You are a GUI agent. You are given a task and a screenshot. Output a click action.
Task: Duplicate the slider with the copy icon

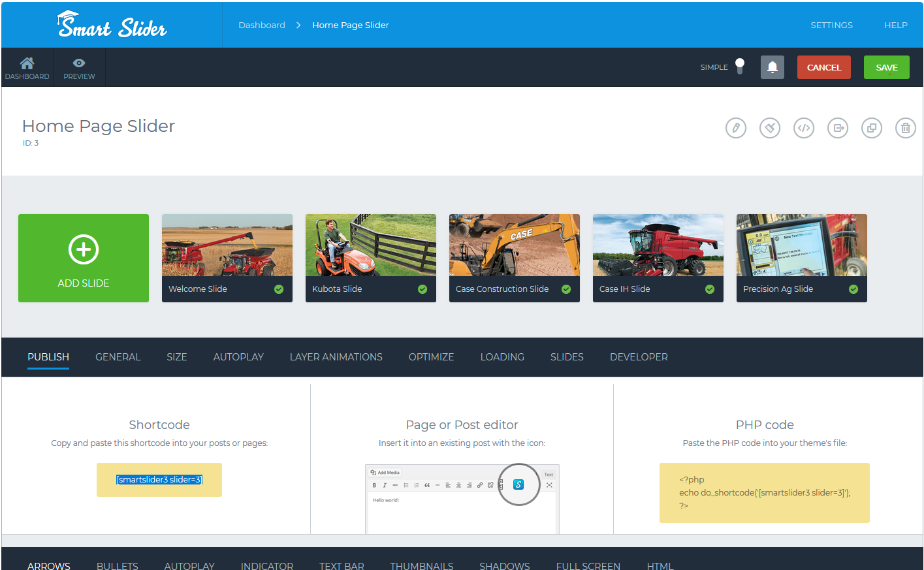tap(872, 128)
